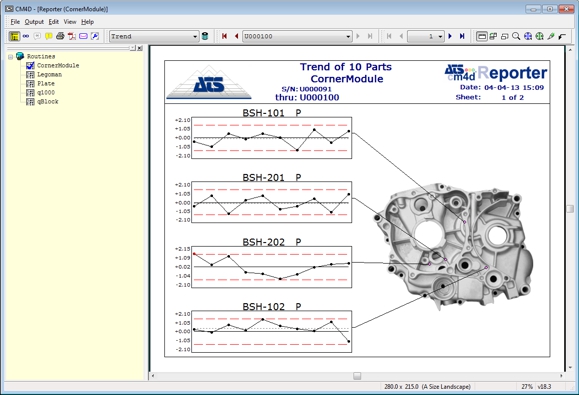The height and width of the screenshot is (395, 579).
Task: Print the report with the printer icon
Action: pyautogui.click(x=60, y=36)
